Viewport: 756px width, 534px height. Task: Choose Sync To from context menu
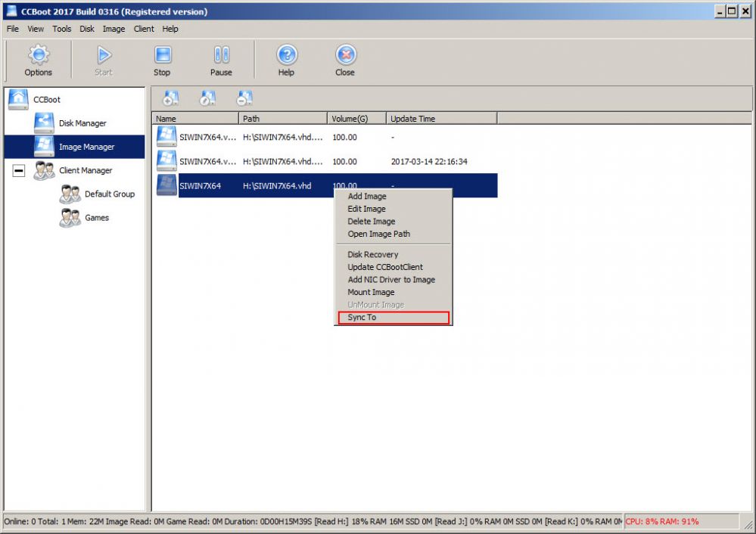[x=394, y=317]
